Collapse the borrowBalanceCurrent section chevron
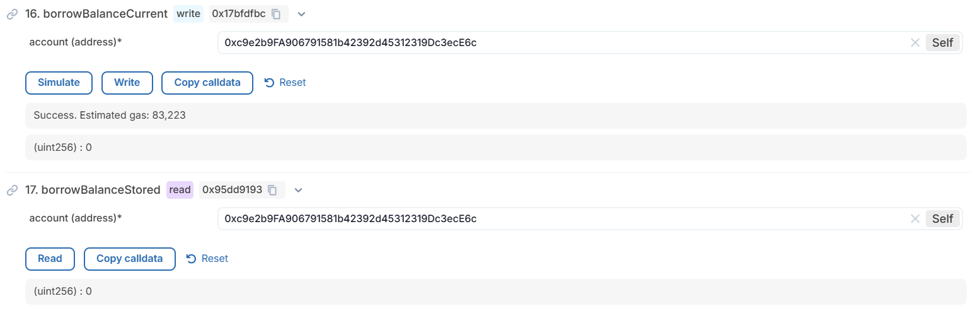 [x=301, y=13]
